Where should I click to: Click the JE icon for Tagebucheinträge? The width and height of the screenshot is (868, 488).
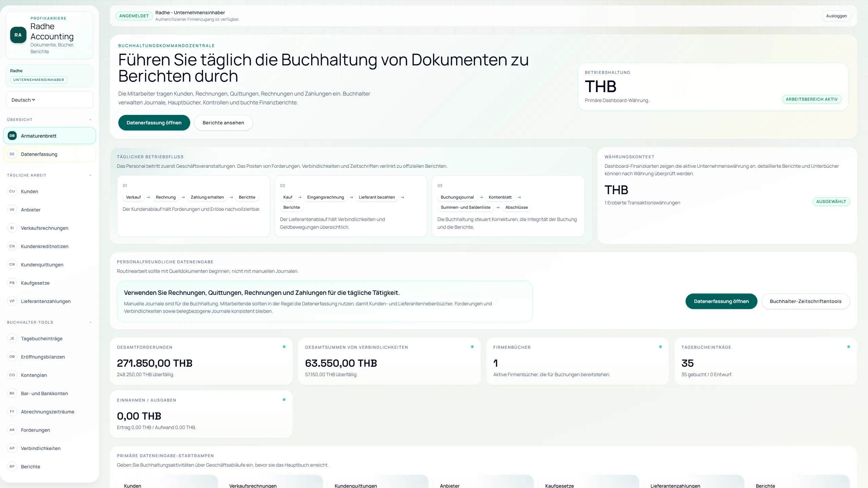click(12, 338)
